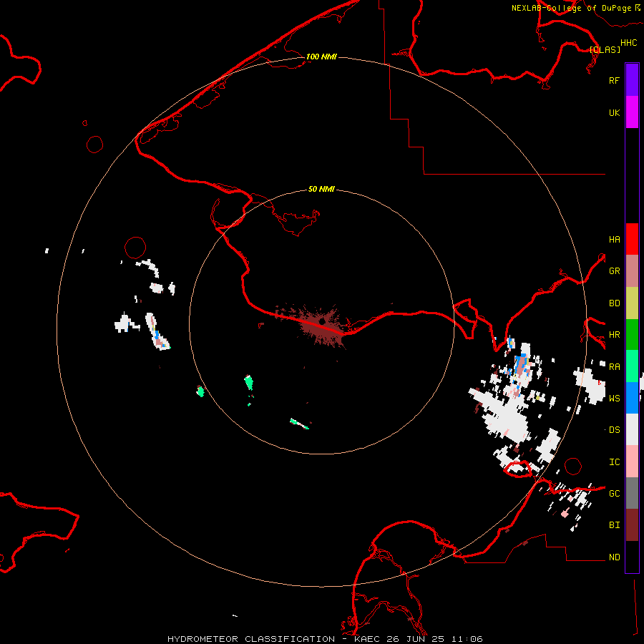Click the BI legend label
644x644 pixels.
[614, 525]
